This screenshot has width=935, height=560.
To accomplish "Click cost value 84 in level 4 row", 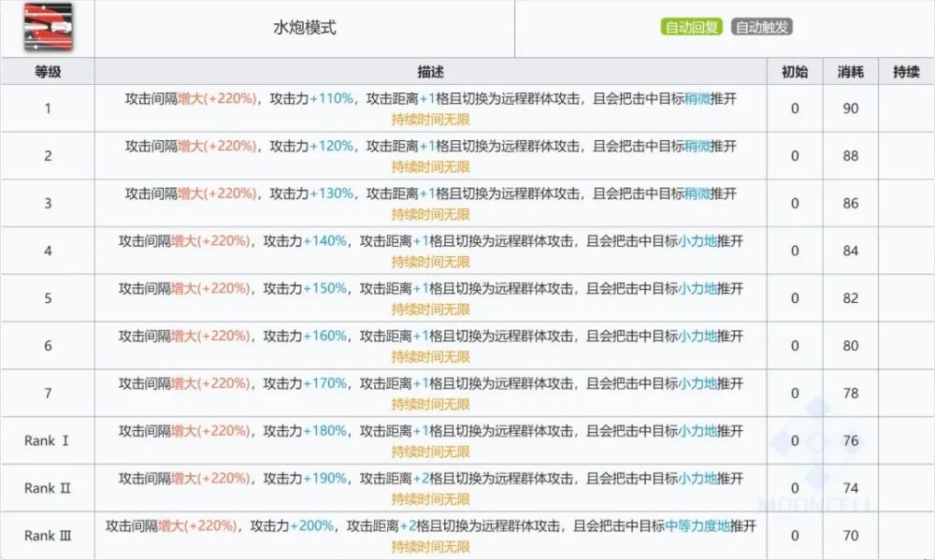I will (x=850, y=251).
